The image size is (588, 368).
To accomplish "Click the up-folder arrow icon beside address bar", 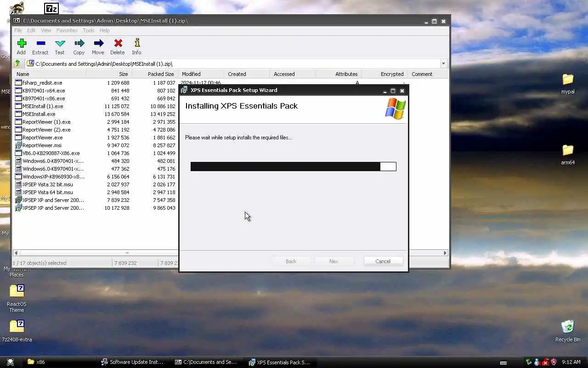I will (x=17, y=63).
